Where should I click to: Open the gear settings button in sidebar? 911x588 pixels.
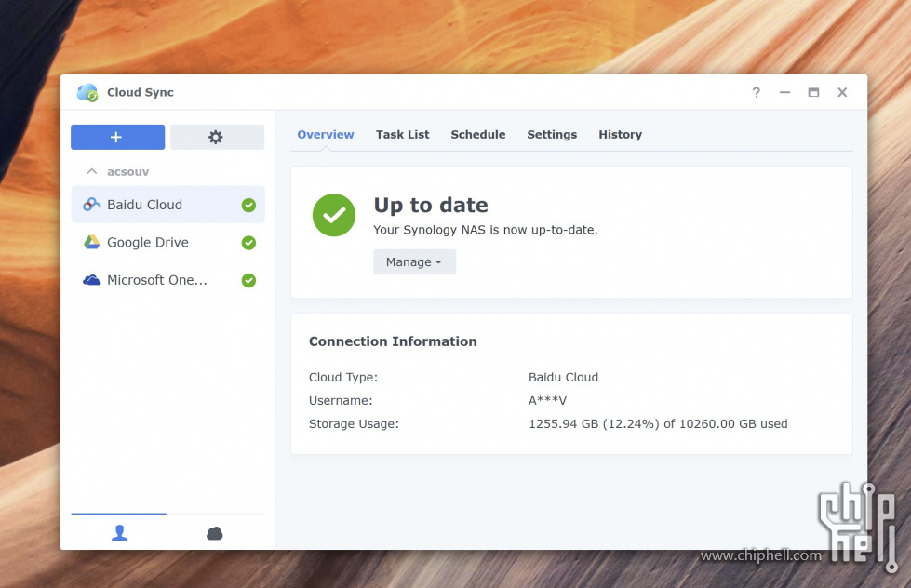click(x=217, y=137)
